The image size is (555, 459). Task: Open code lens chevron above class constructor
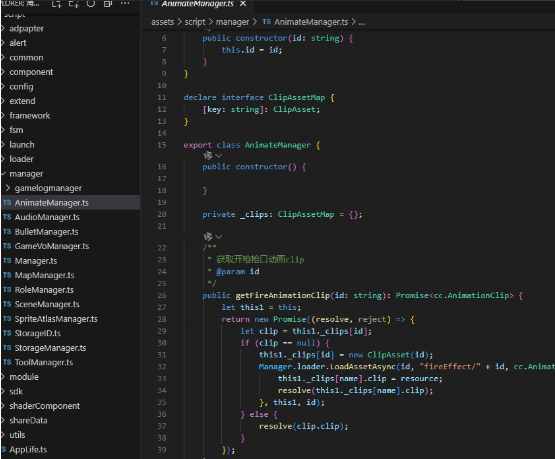click(218, 156)
